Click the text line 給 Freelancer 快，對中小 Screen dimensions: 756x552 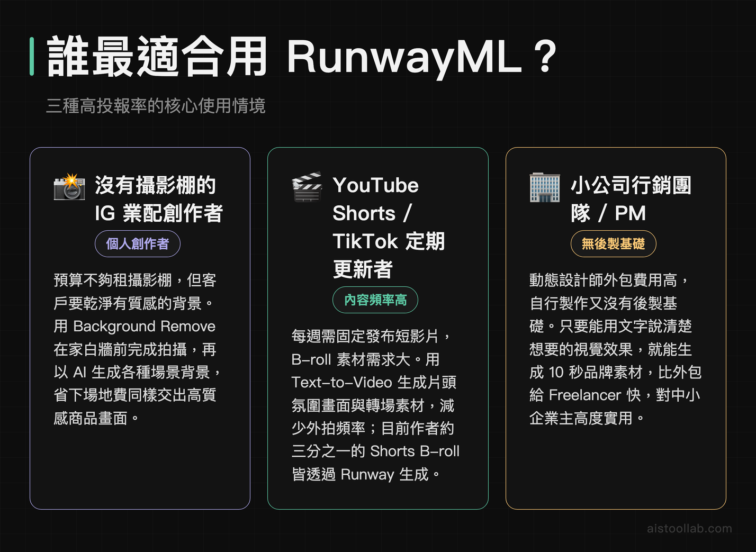[x=615, y=395]
